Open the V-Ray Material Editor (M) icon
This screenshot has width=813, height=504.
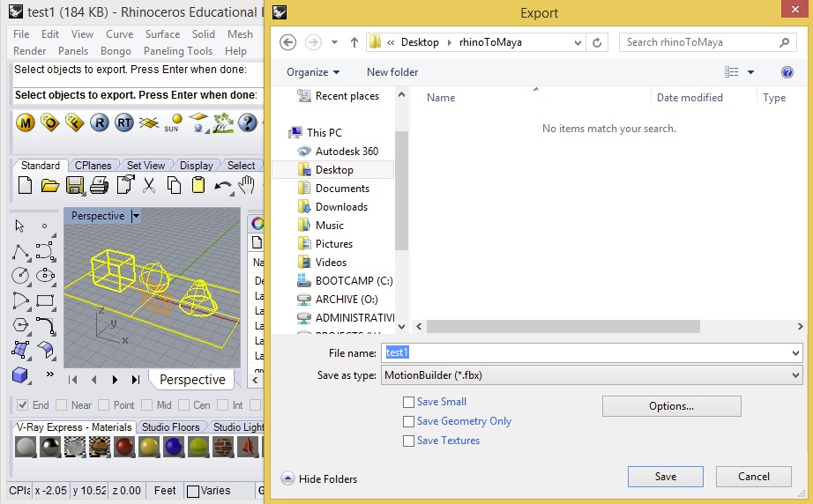click(x=25, y=122)
